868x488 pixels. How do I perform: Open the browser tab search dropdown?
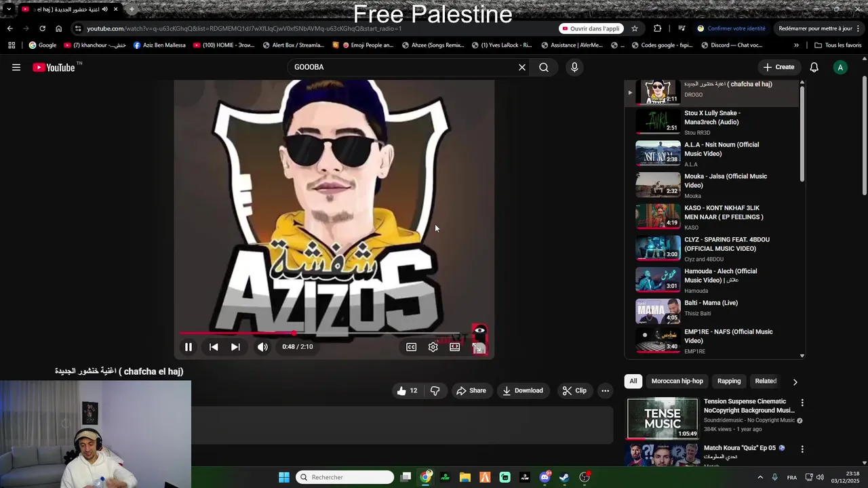[x=9, y=9]
